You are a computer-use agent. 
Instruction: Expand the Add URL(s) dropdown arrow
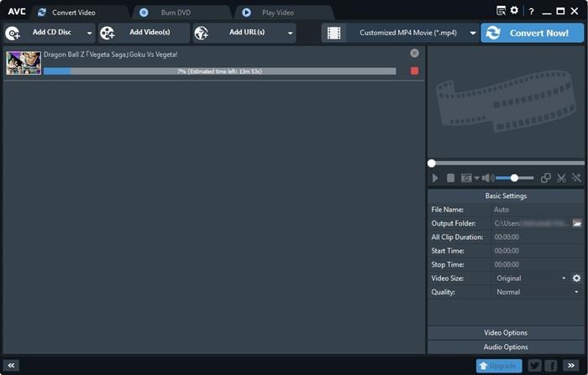point(291,33)
